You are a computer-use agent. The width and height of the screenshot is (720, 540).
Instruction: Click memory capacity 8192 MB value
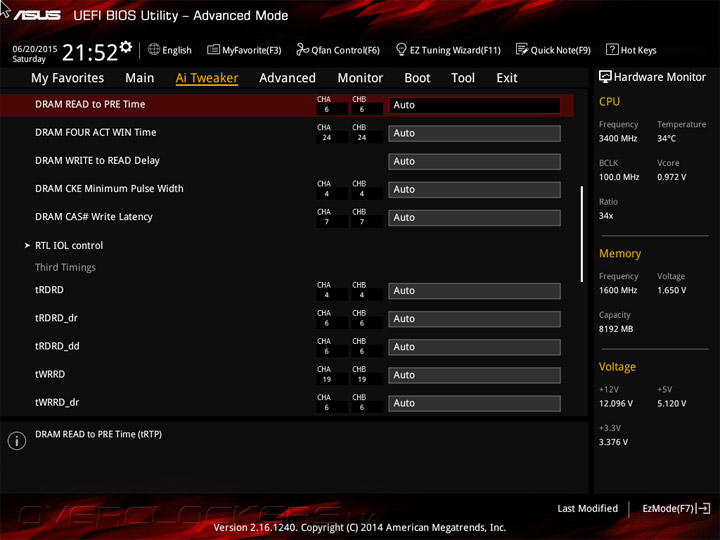tap(616, 329)
